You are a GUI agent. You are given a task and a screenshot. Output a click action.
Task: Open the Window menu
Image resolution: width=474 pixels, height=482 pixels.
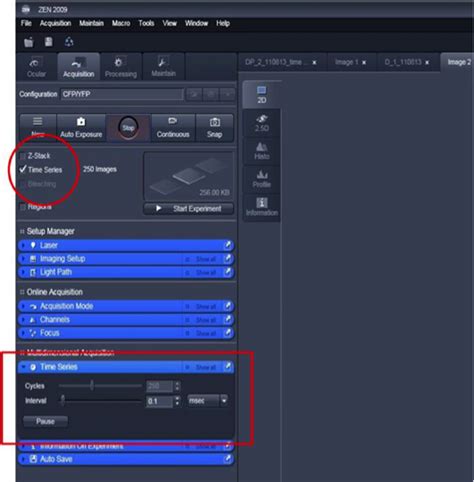[196, 23]
